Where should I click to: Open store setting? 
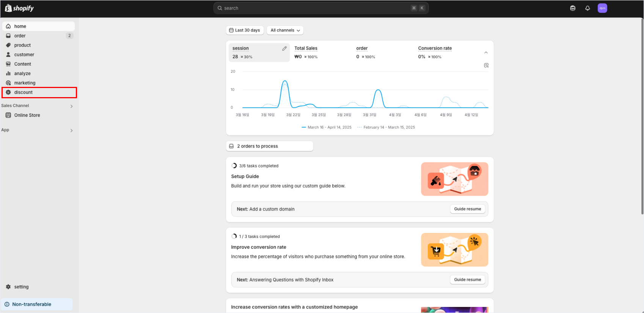coord(38,287)
